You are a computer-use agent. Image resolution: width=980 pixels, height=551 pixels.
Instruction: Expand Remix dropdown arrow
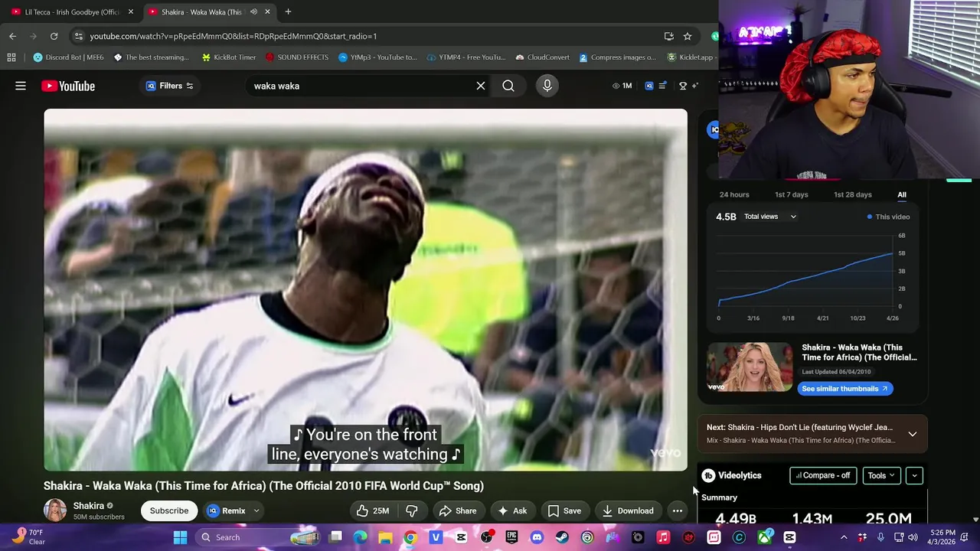point(256,510)
